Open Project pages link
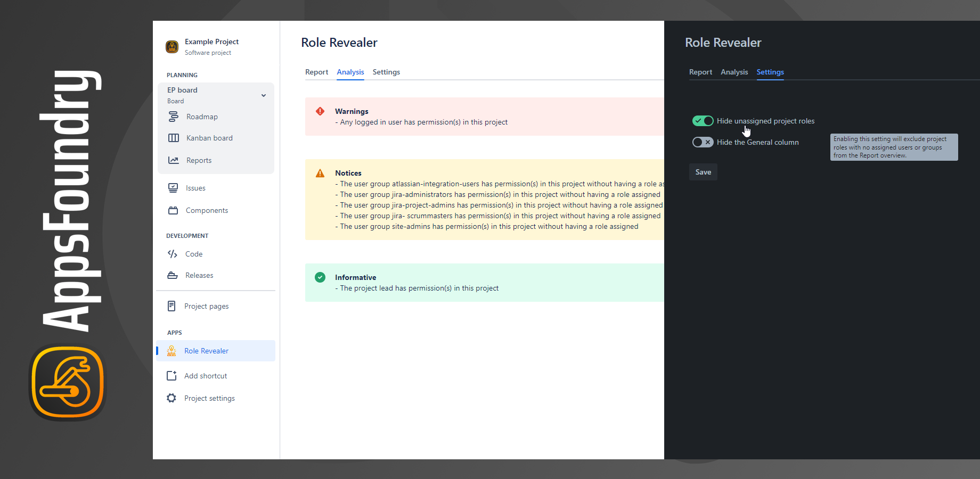Image resolution: width=980 pixels, height=479 pixels. point(206,306)
